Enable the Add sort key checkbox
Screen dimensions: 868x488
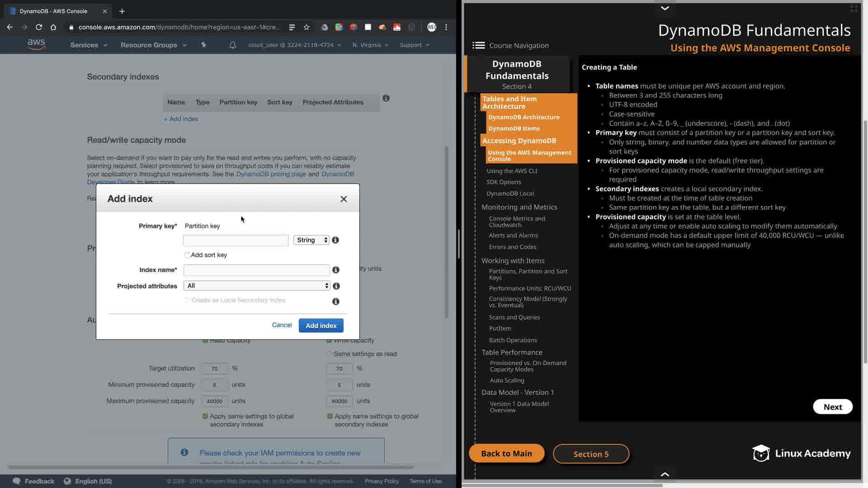(187, 255)
